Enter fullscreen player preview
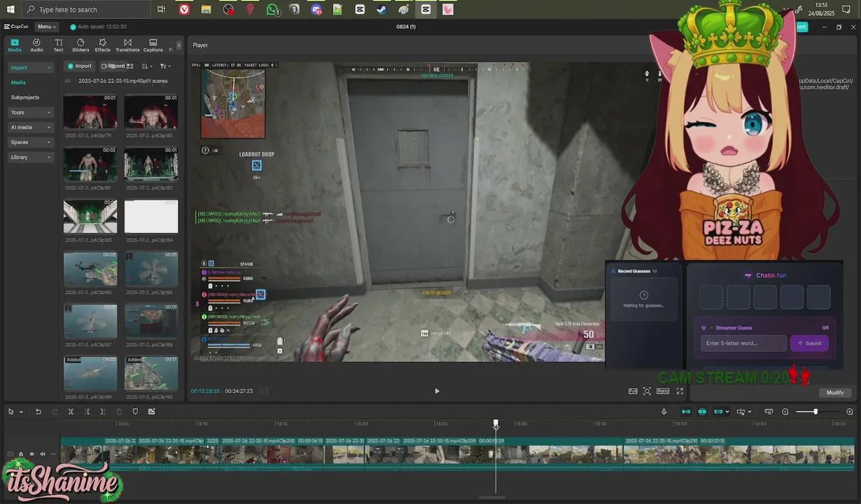 679,391
